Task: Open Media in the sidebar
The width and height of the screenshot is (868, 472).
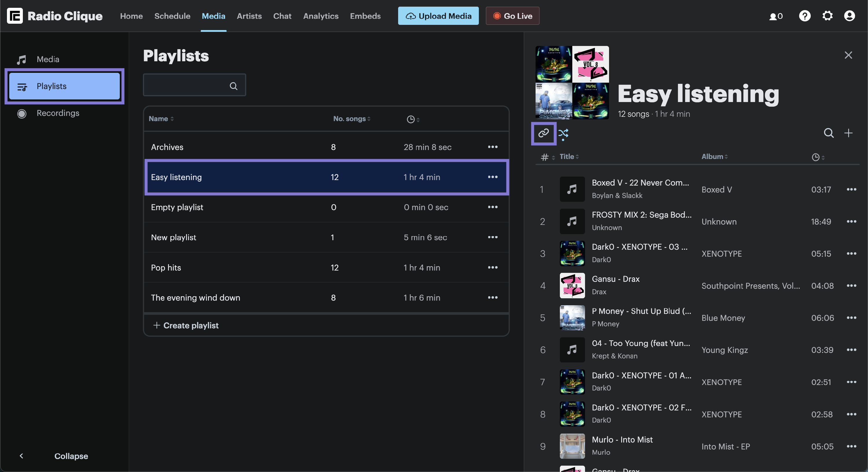Action: (64, 59)
